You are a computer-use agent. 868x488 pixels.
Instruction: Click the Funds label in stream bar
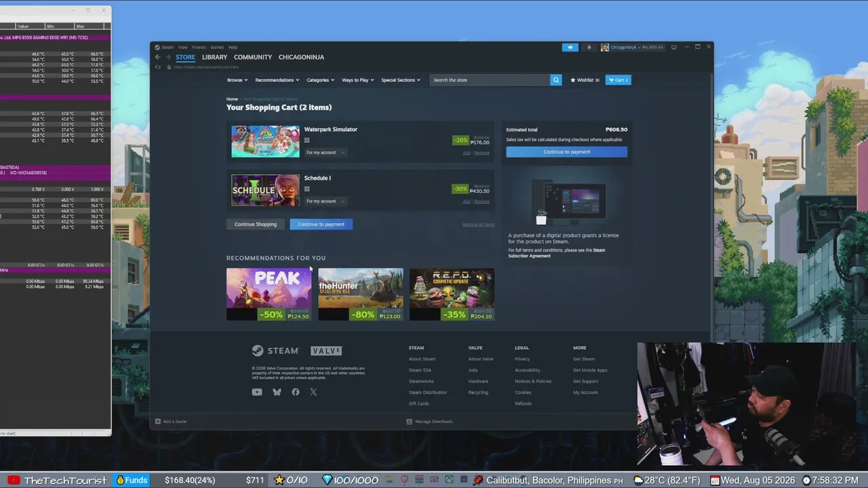pos(130,481)
